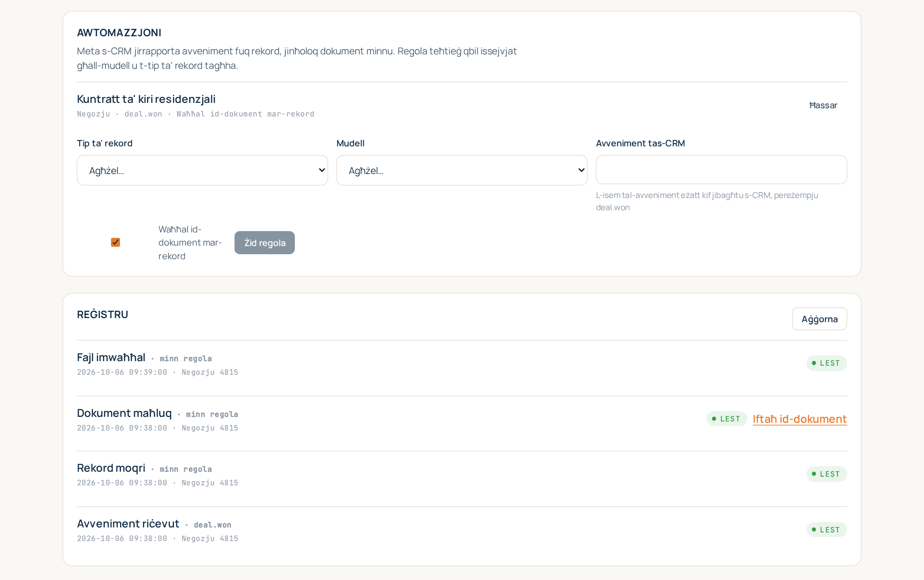Click the LEST badge on Dokument maħluq row

tap(727, 419)
